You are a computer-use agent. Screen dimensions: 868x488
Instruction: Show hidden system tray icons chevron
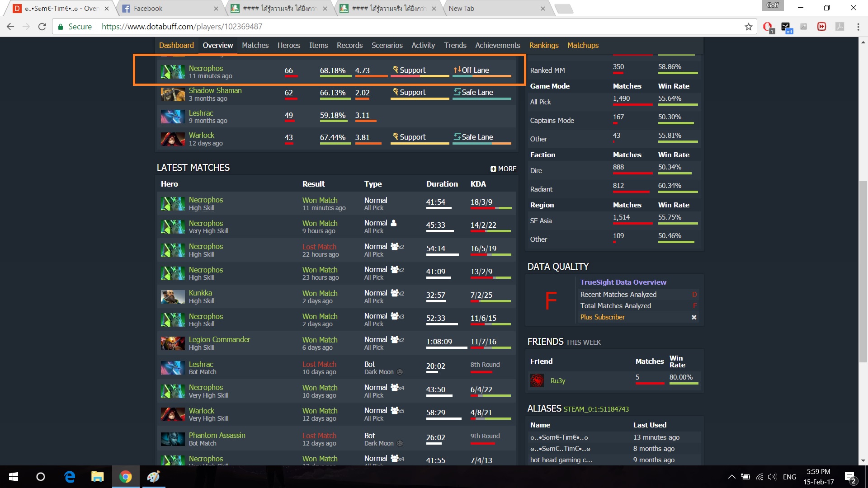(x=731, y=477)
